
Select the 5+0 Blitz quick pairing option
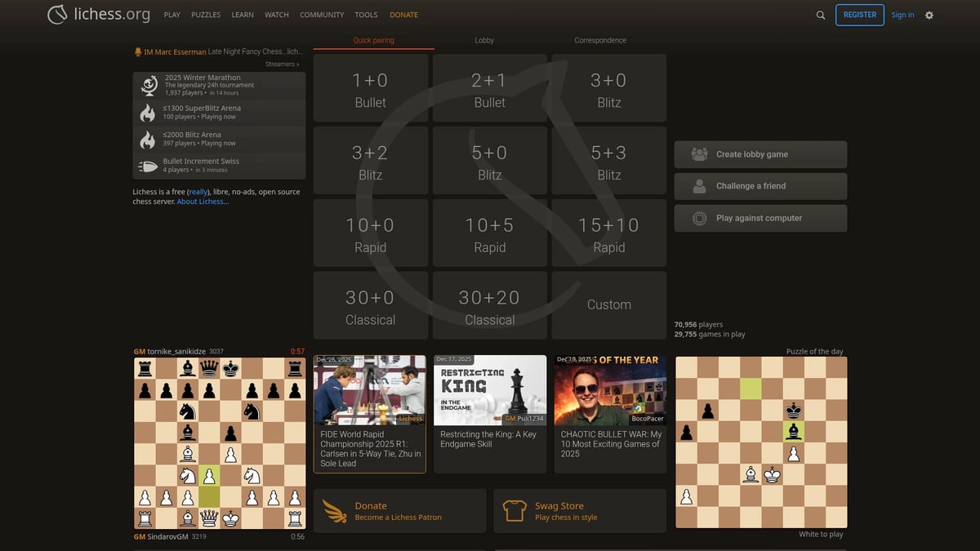[489, 160]
